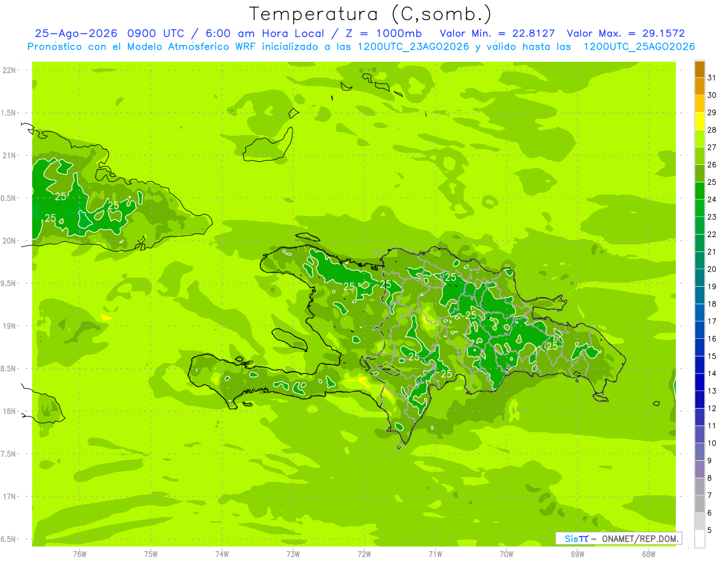
Task: Select the purple swatch between 9 and 10
Action: click(699, 452)
